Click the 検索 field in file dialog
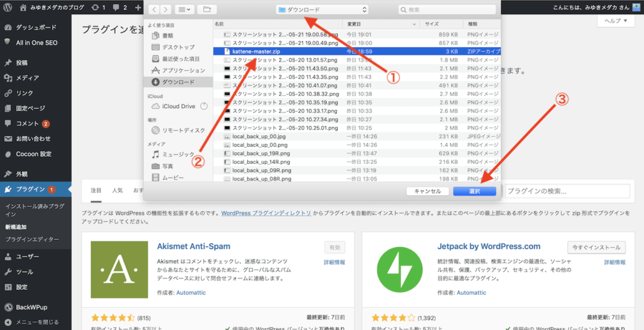Image resolution: width=644 pixels, height=330 pixels. (x=447, y=9)
